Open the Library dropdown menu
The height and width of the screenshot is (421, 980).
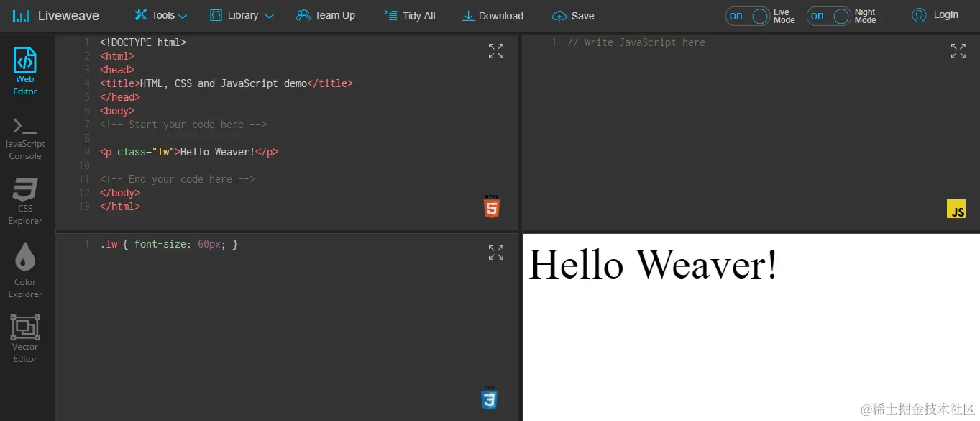tap(241, 15)
